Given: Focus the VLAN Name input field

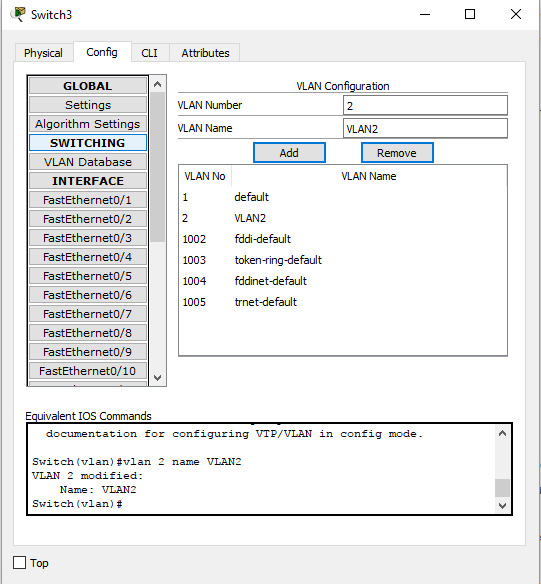Looking at the screenshot, I should tap(425, 128).
